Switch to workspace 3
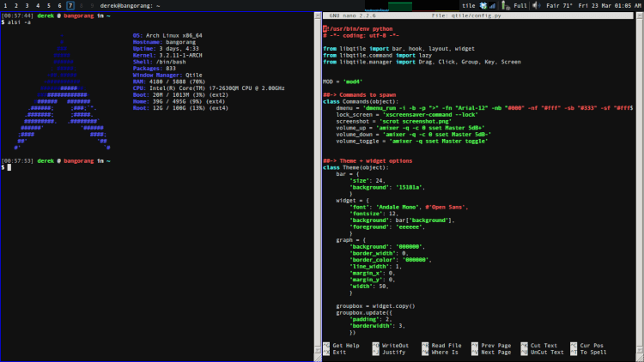The width and height of the screenshot is (644, 362). (x=27, y=5)
